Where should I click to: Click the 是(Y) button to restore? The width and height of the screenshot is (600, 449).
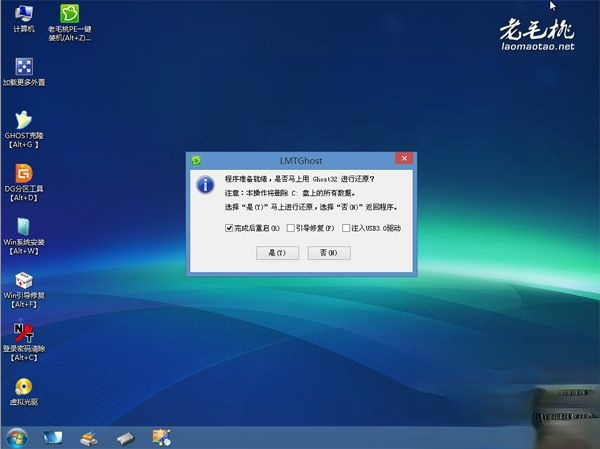tap(277, 253)
